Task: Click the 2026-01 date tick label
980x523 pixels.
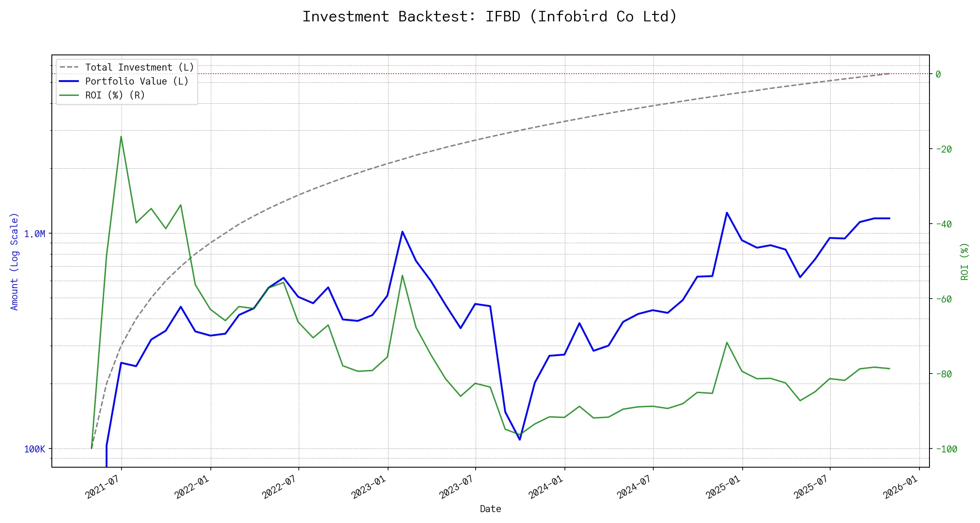Action: (901, 486)
